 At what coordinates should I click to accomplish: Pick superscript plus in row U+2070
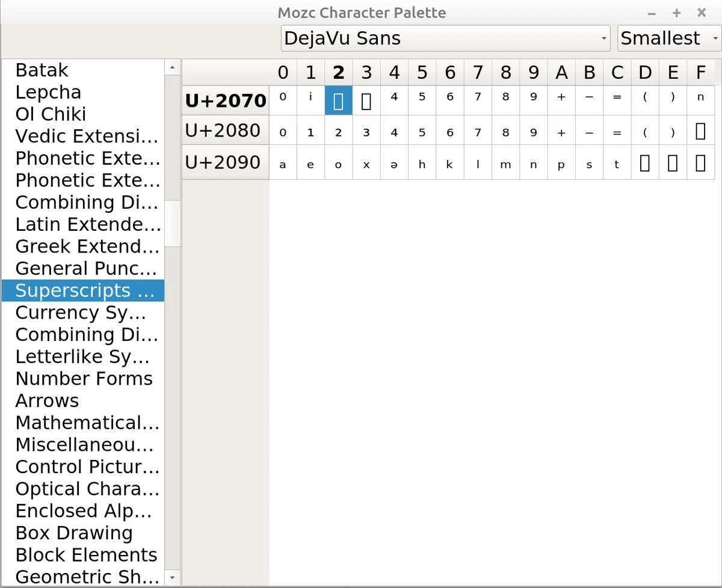pyautogui.click(x=561, y=100)
